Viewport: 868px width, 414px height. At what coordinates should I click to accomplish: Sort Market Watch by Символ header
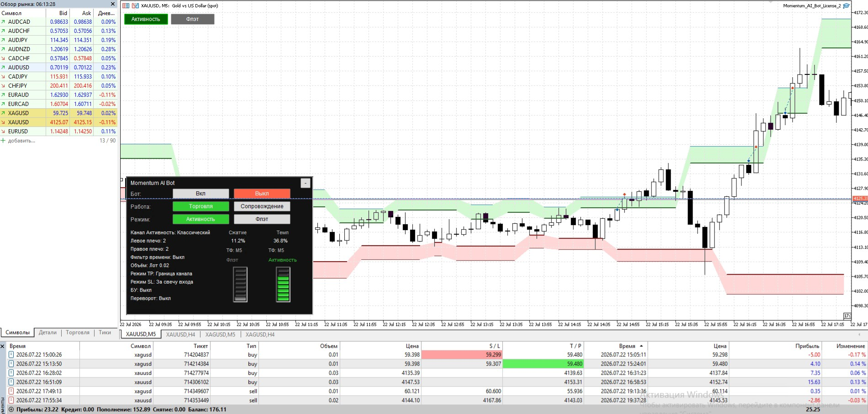pos(23,13)
